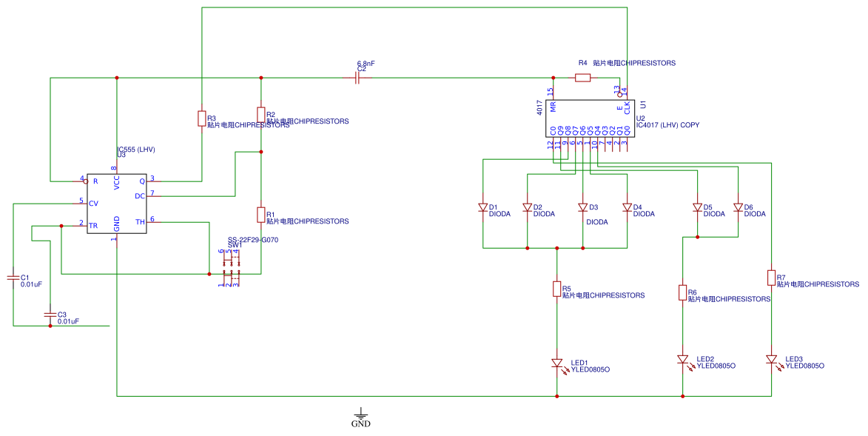Select the "0.01uF" value beside C3
868x436 pixels.
68,321
